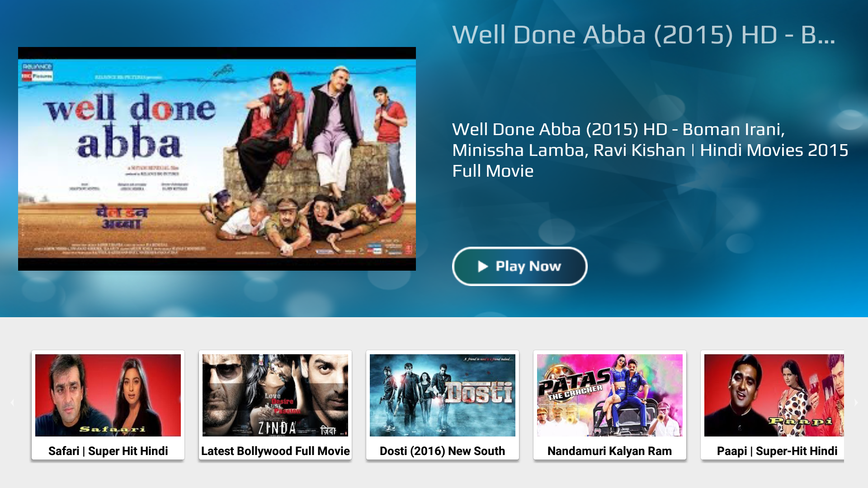The image size is (868, 488).
Task: Click the Hindi title text on the poster
Action: tap(122, 217)
